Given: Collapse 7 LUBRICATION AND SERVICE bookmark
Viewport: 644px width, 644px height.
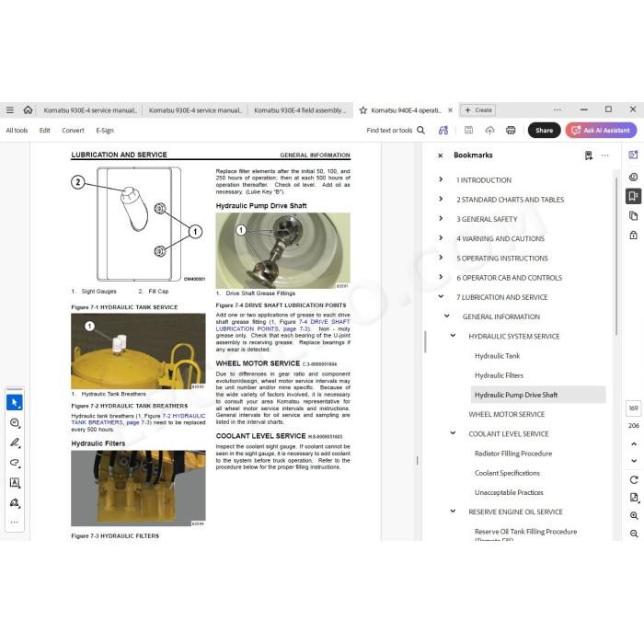Looking at the screenshot, I should tap(441, 296).
